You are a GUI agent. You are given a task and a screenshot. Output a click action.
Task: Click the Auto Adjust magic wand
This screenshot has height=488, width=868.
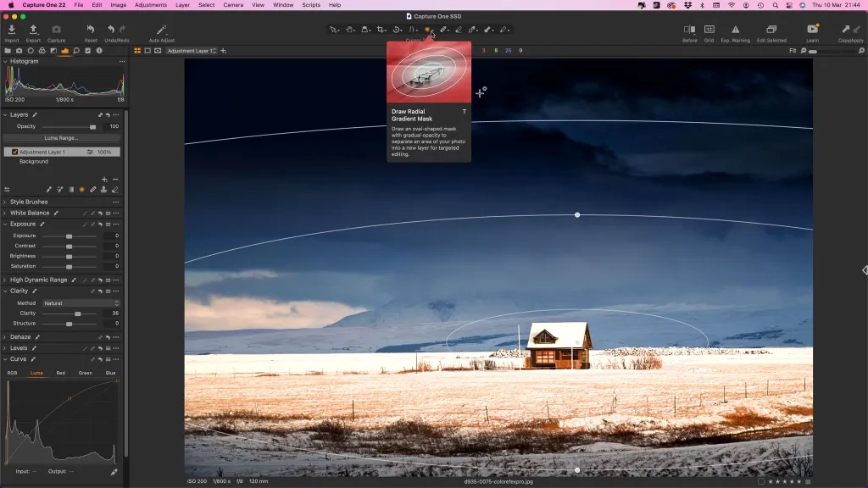[x=161, y=30]
